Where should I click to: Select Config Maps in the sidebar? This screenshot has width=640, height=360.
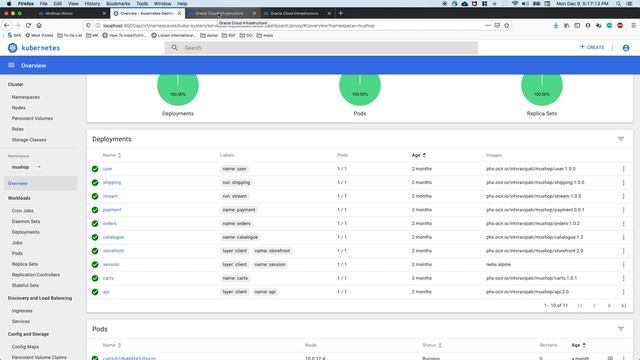click(x=25, y=347)
